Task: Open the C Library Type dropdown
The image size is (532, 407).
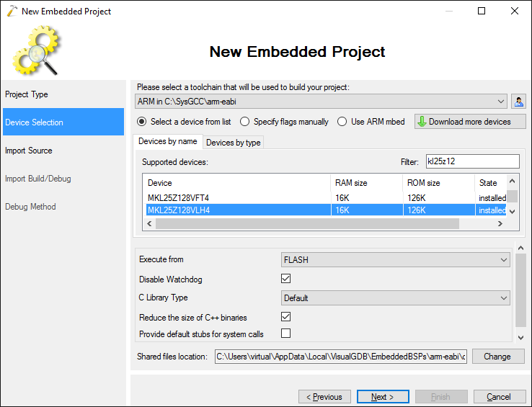Action: tap(395, 298)
